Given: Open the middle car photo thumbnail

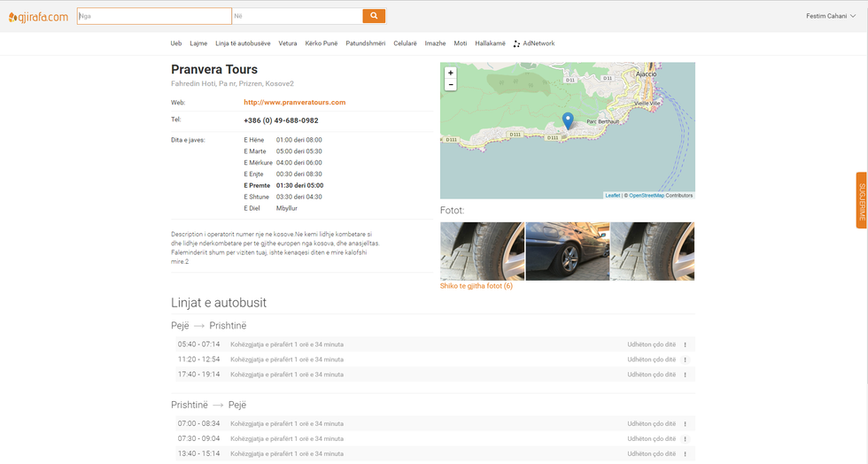Looking at the screenshot, I should point(567,251).
